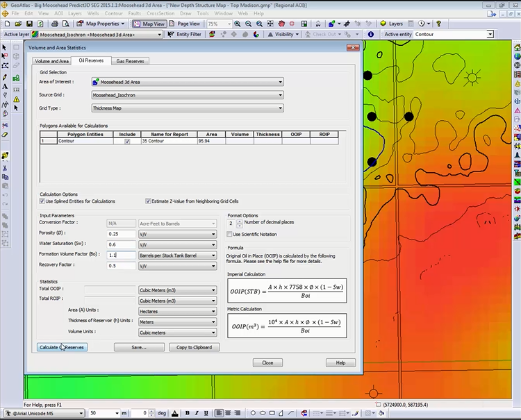Open the Active entity Contour dropdown
Screen dimensions: 521x420
click(x=490, y=34)
